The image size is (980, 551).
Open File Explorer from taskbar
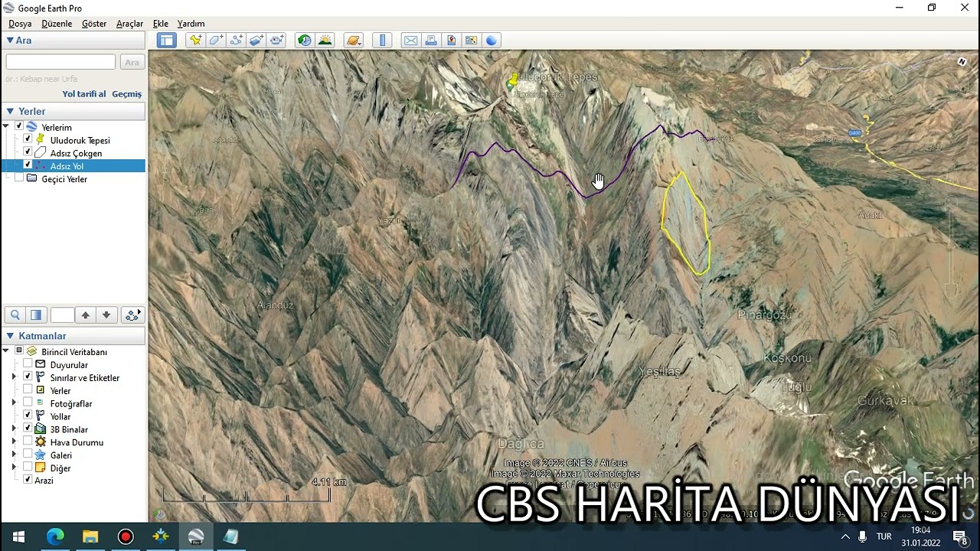point(90,536)
